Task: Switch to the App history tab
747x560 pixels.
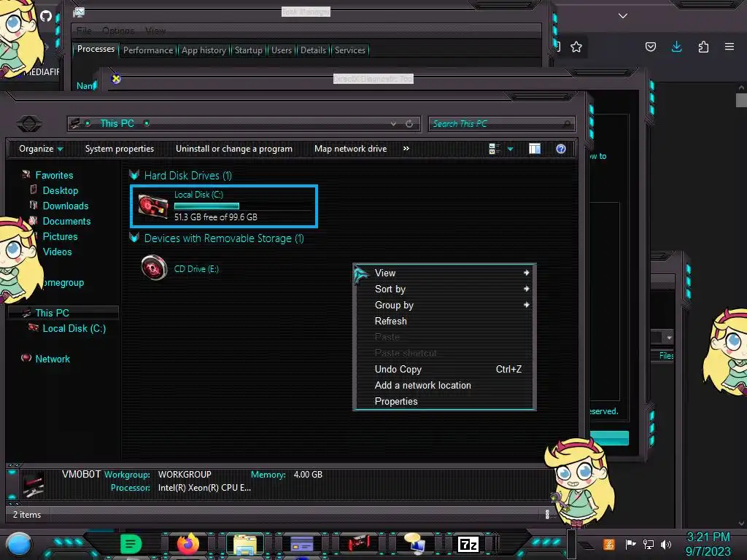Action: 204,50
